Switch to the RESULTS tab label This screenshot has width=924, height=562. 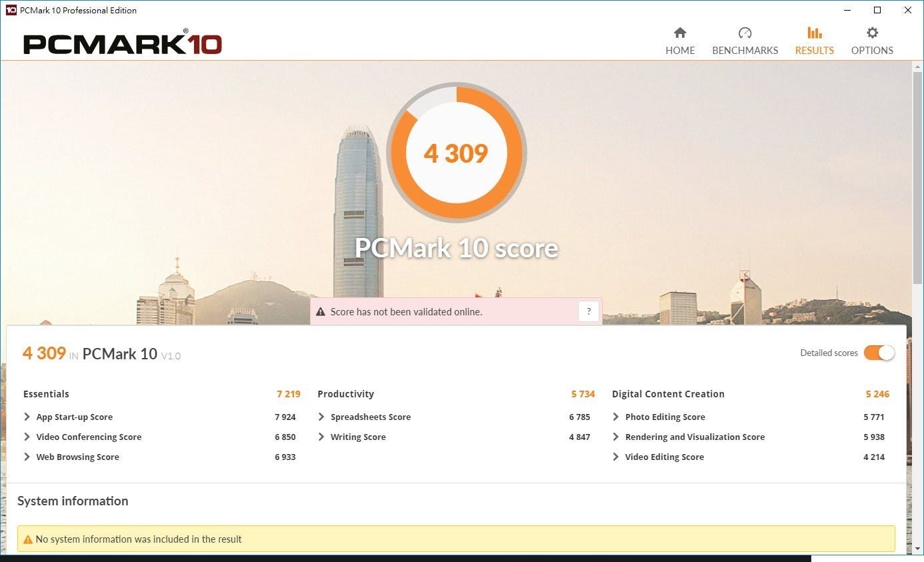pyautogui.click(x=815, y=50)
